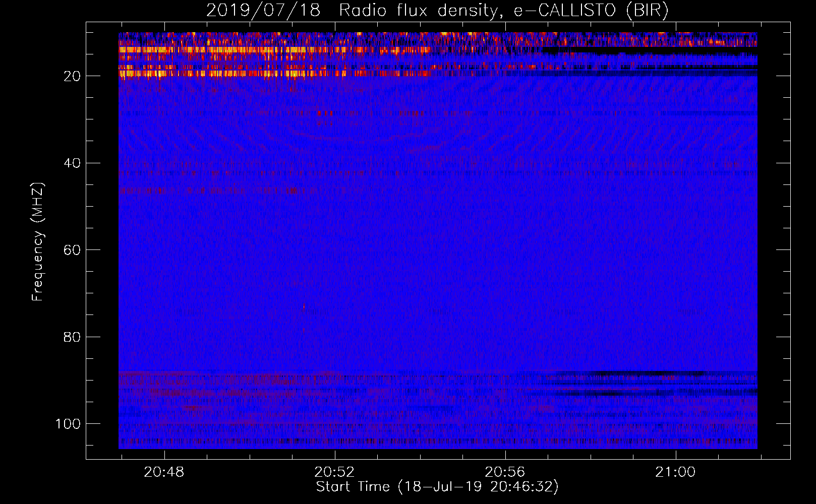Click the 60 MHz frequency tick label

tap(72, 250)
